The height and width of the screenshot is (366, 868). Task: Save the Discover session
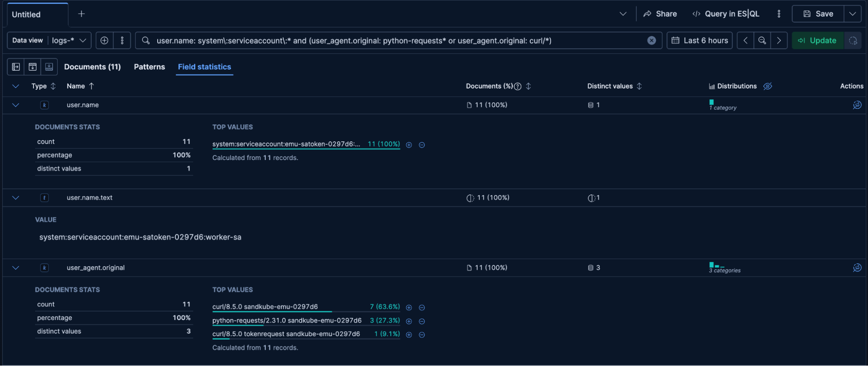coord(818,14)
